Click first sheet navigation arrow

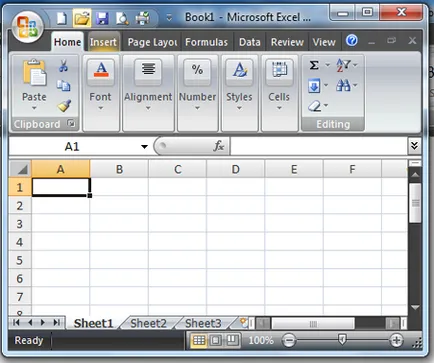point(16,322)
